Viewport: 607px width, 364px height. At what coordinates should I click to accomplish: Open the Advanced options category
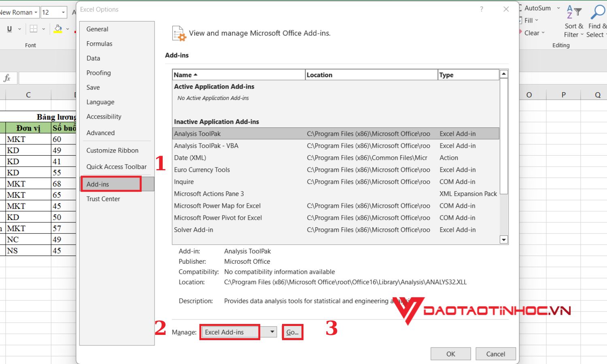117,133
